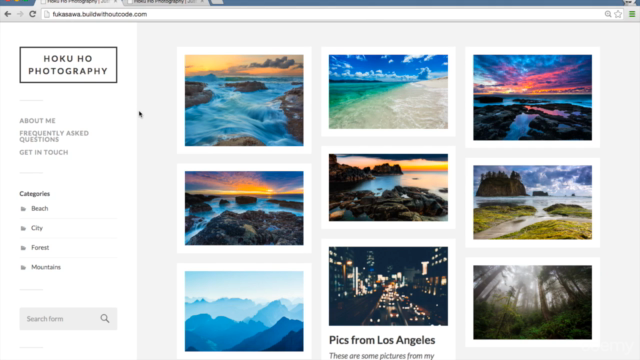This screenshot has width=640, height=360.
Task: Click the 'These are some pictures from my' excerpt
Action: click(x=381, y=356)
